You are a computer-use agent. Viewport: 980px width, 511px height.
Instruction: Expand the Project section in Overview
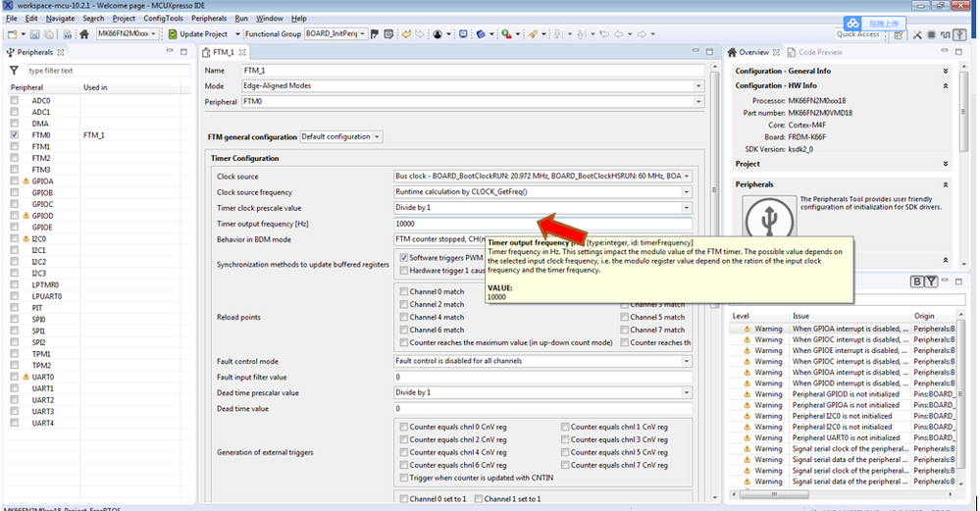tap(945, 164)
